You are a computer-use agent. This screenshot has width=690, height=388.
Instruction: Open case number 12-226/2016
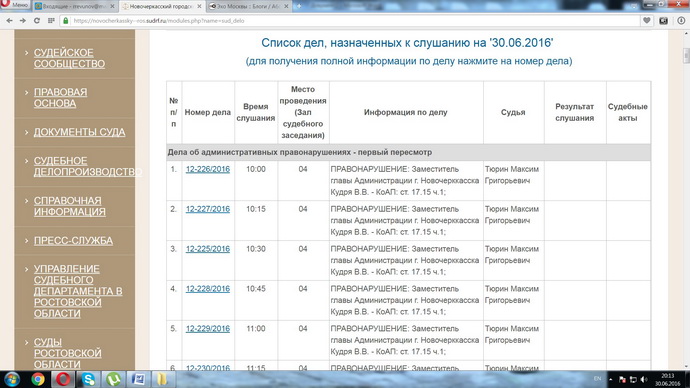[x=208, y=169]
